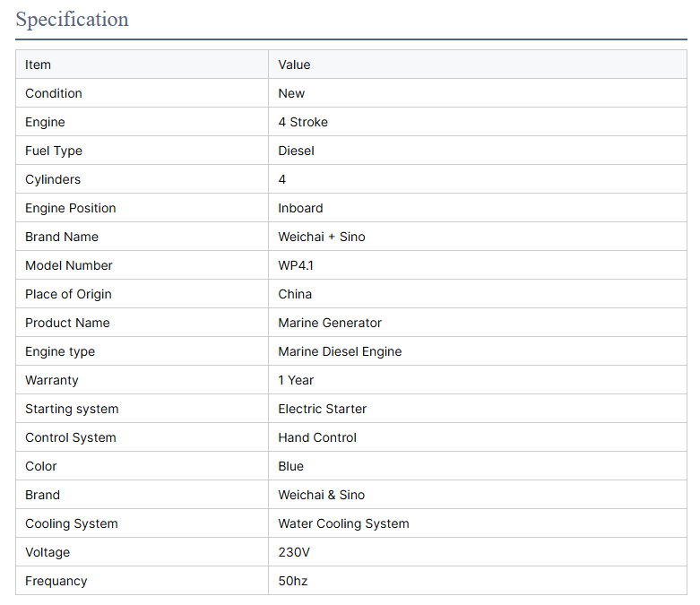Select the WP4.1 model number value
Screen dimensions: 700x605
(x=298, y=265)
